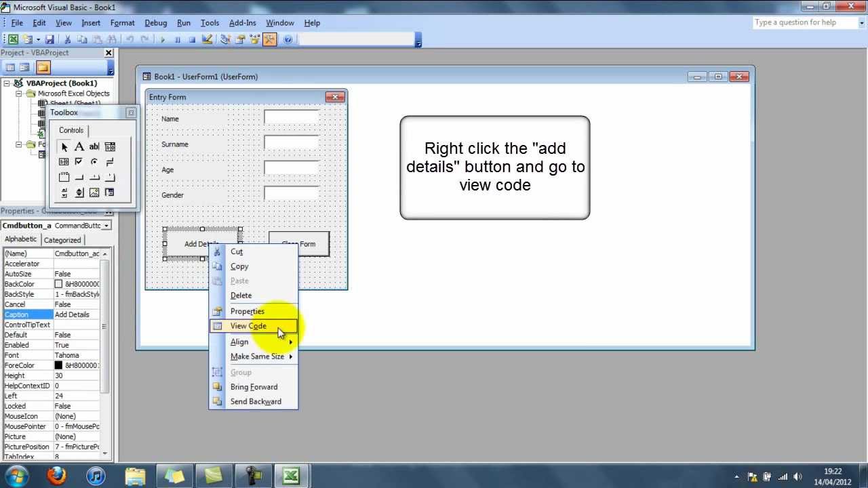The height and width of the screenshot is (488, 868).
Task: Open the Object Browser from the toolbar icon
Action: (x=255, y=40)
